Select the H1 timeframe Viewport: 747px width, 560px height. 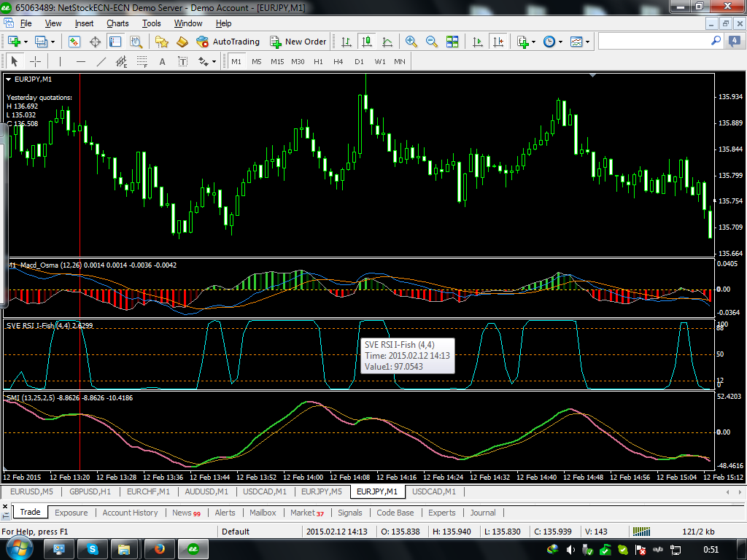tap(318, 61)
